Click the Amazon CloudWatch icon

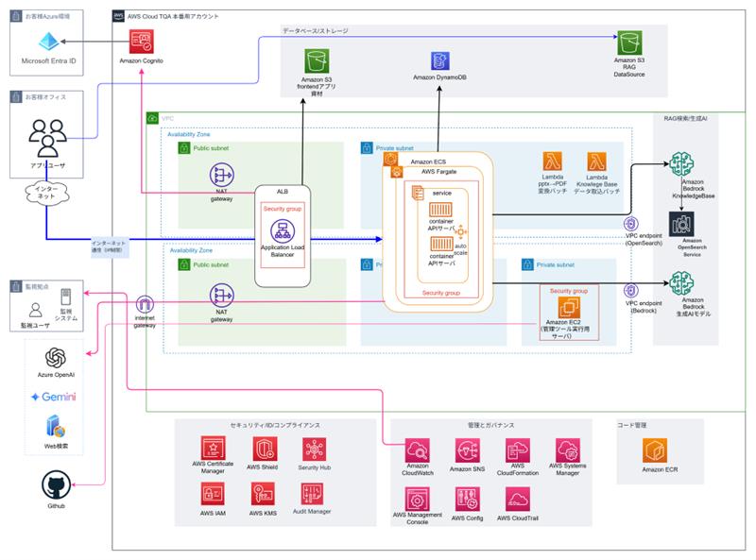coord(418,450)
